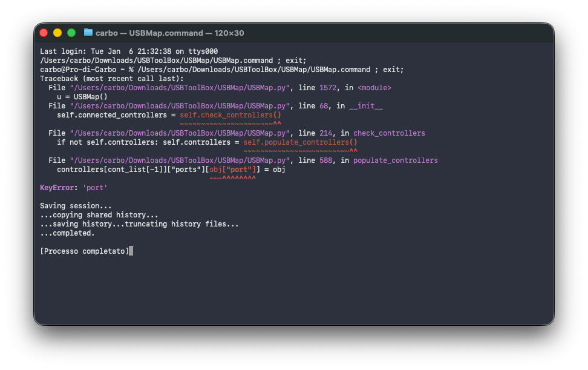Click the quoted 'port' after KeyError

(95, 188)
